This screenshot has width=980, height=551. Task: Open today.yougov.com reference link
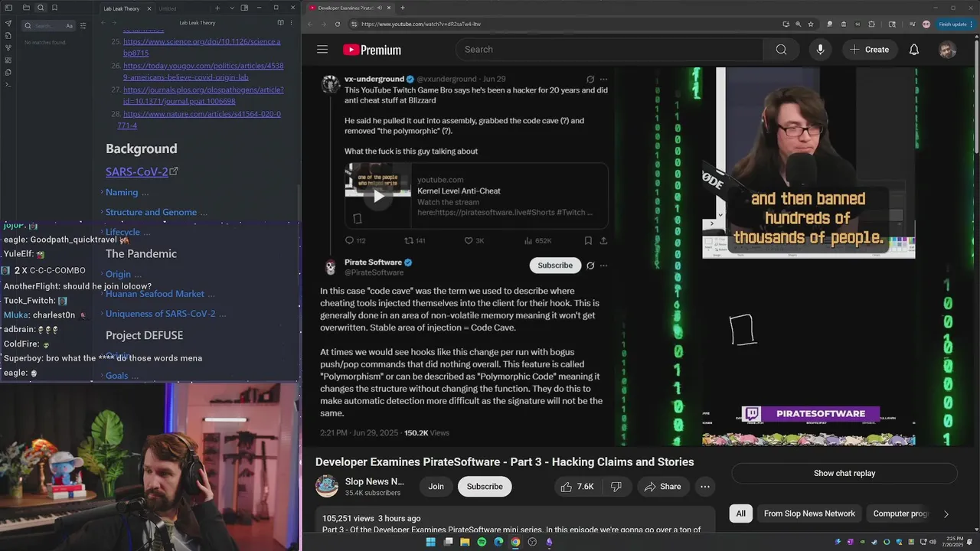tap(204, 71)
